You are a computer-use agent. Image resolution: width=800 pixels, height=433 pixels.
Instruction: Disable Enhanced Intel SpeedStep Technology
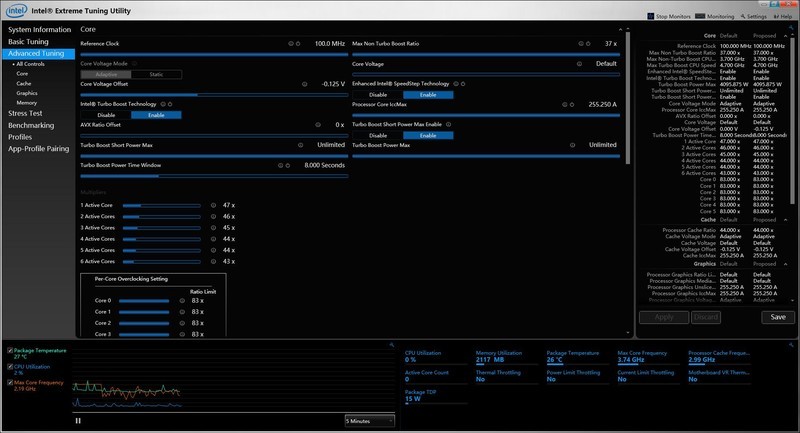tap(378, 95)
